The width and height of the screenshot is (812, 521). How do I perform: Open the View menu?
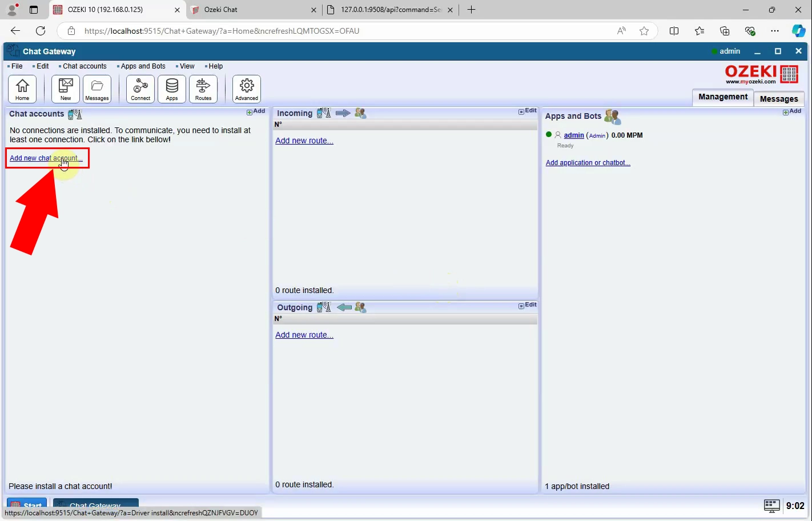187,66
